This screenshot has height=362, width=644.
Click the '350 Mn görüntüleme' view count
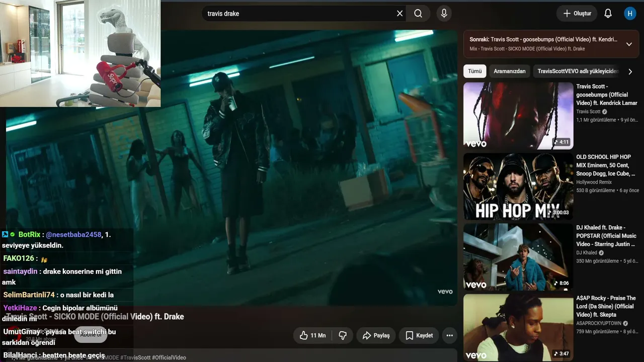click(598, 261)
